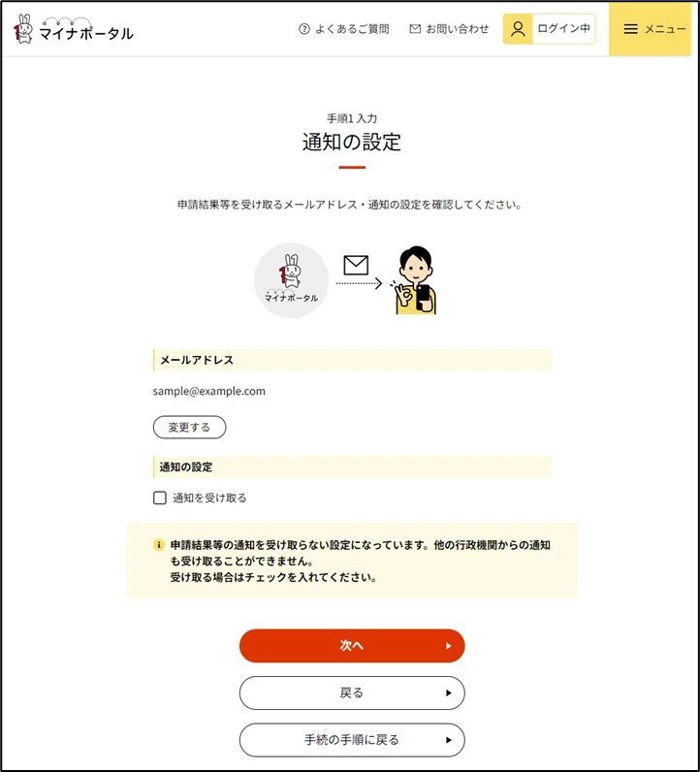Click the round マイナポータル rabbit illustration
Image resolution: width=700 pixels, height=772 pixels.
click(292, 280)
